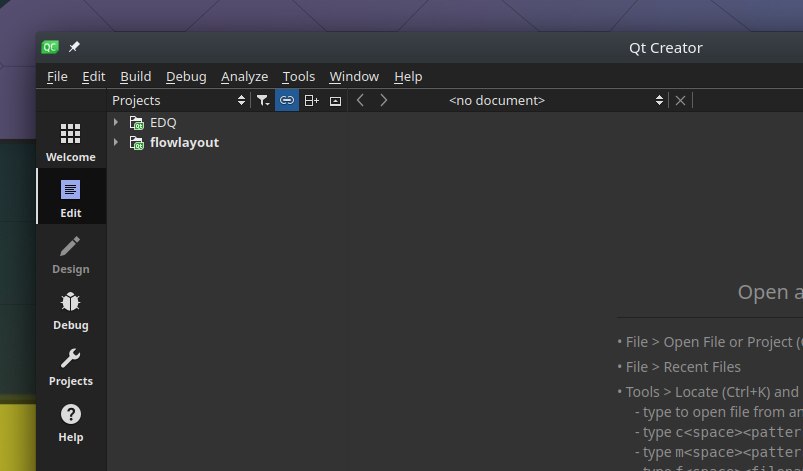Toggle synchronize with editor link icon
The width and height of the screenshot is (803, 471).
point(287,100)
